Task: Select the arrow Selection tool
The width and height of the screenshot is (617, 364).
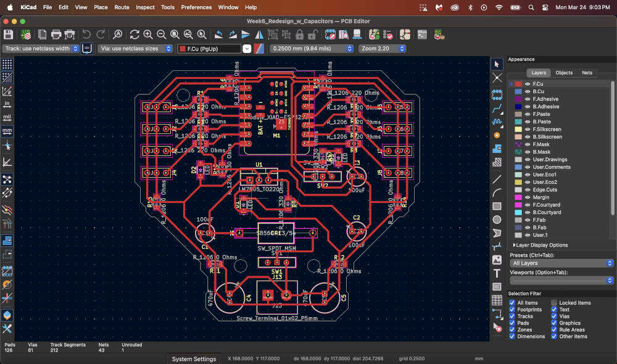Action: 497,64
